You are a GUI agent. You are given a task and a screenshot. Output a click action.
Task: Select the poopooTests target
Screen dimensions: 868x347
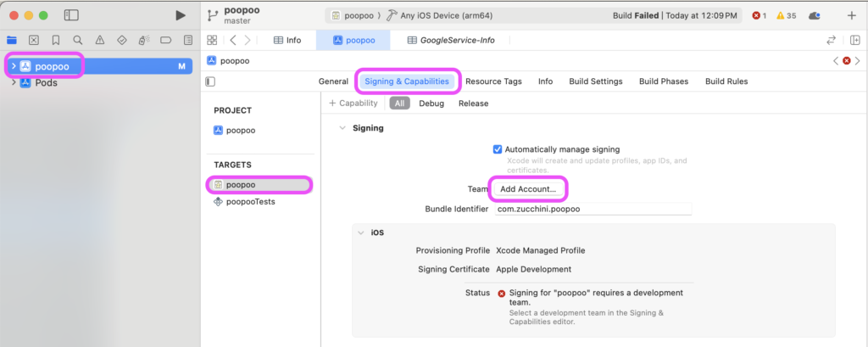pyautogui.click(x=244, y=202)
